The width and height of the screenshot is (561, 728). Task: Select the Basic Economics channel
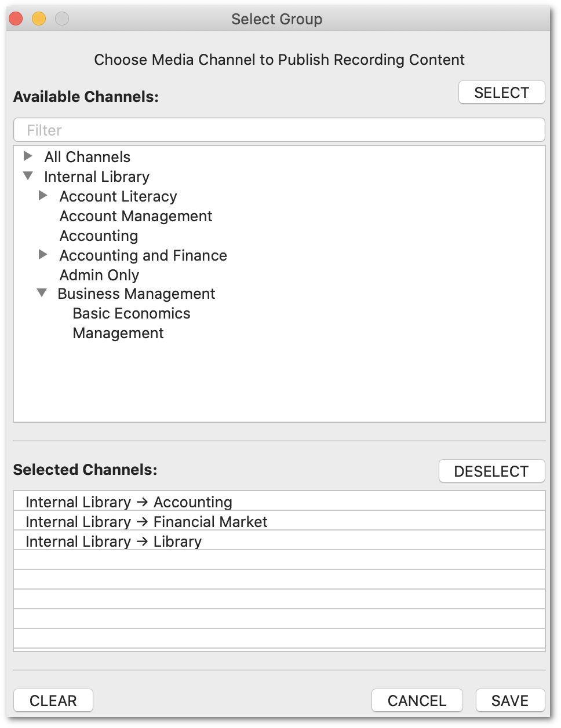click(132, 313)
